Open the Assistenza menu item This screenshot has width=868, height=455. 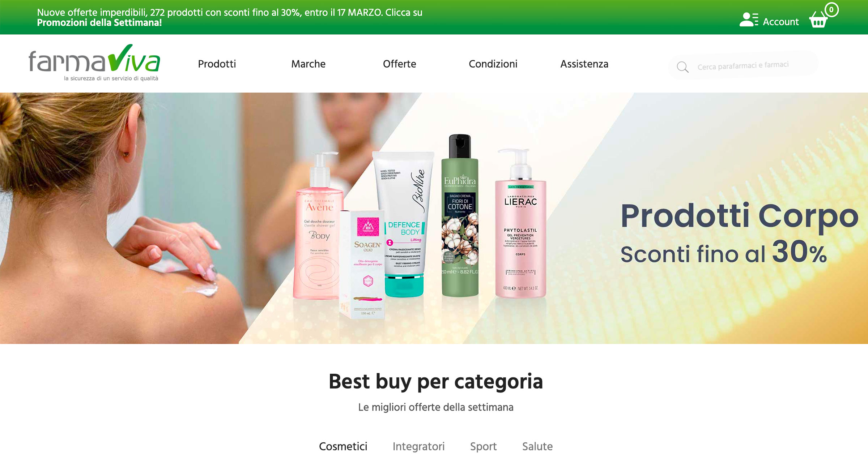pyautogui.click(x=584, y=64)
